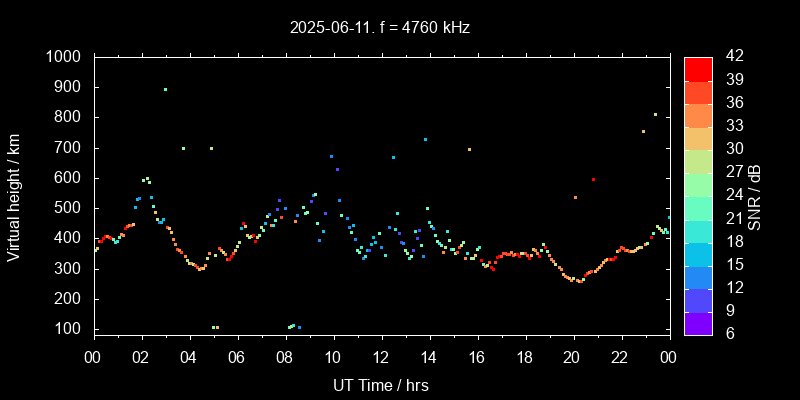Click the 22 hour tick on time axis
The width and height of the screenshot is (800, 400).
click(620, 357)
